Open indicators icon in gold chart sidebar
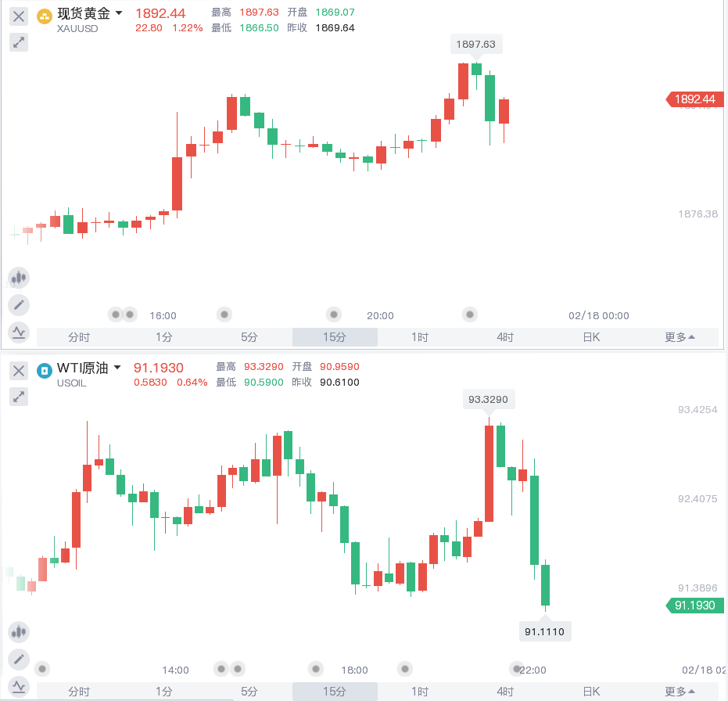This screenshot has width=728, height=701. tap(19, 333)
